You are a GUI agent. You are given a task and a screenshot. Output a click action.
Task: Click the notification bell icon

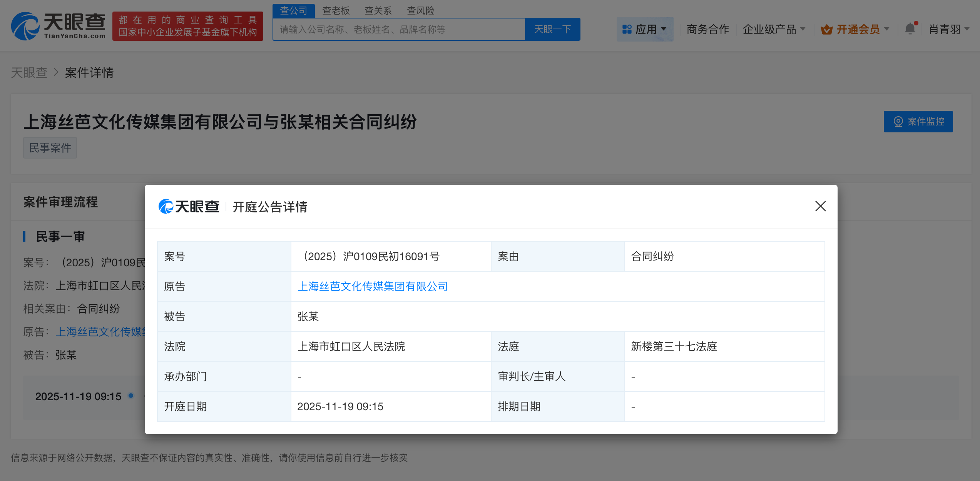(910, 28)
